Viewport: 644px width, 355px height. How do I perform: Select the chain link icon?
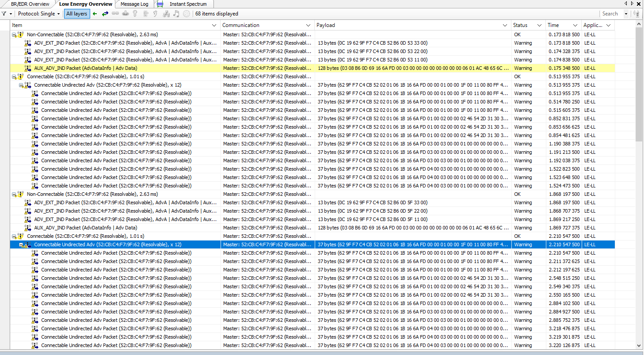[116, 14]
